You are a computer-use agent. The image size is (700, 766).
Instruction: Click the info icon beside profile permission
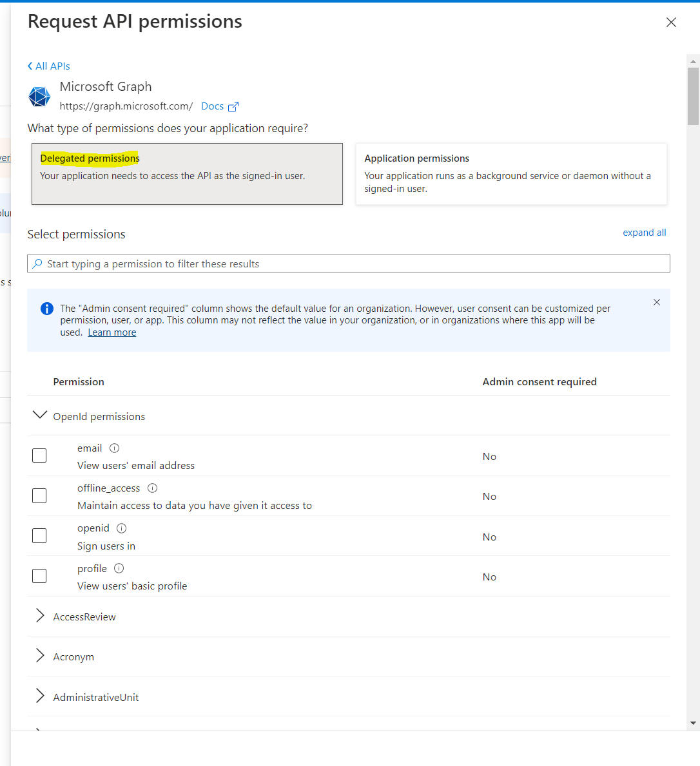[119, 568]
